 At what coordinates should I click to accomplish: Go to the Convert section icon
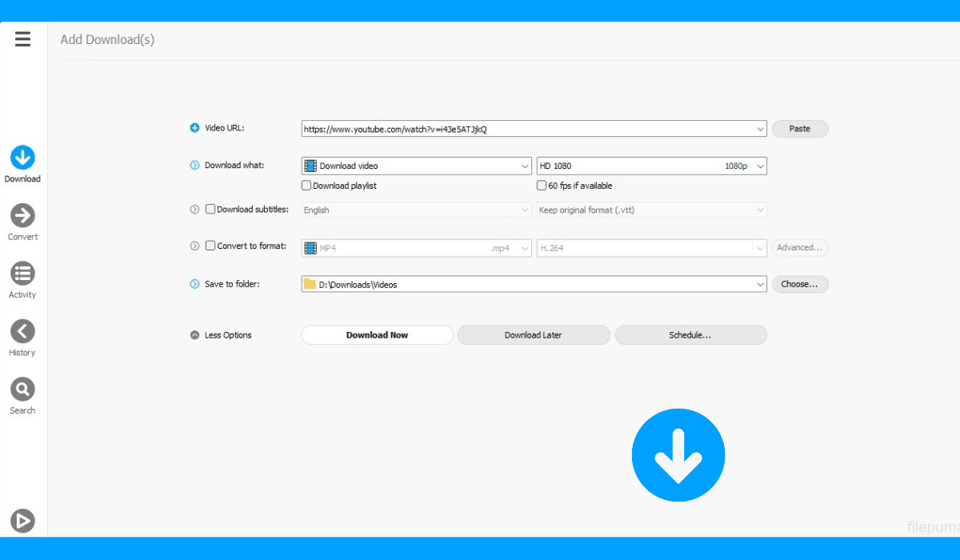tap(22, 215)
